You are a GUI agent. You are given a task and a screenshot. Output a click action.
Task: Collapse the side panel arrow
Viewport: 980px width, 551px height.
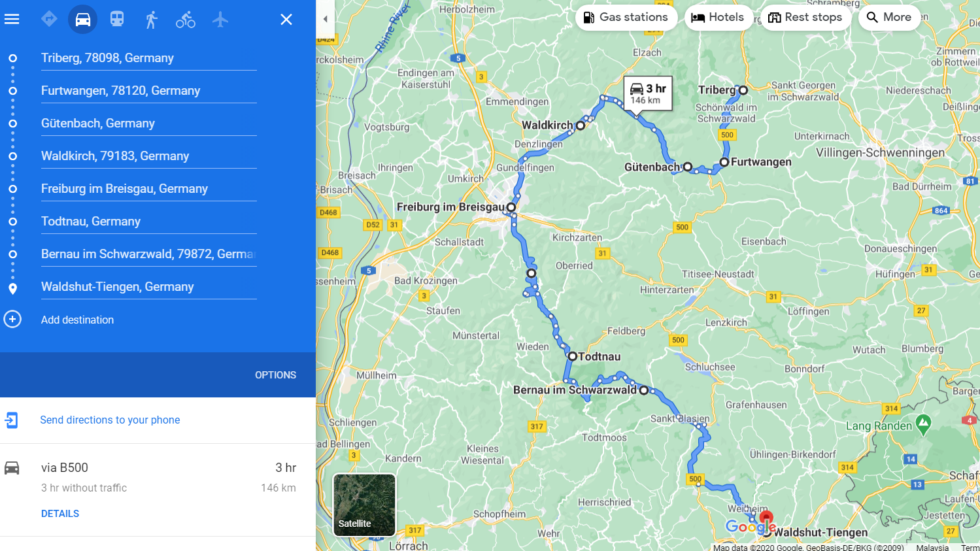click(326, 19)
